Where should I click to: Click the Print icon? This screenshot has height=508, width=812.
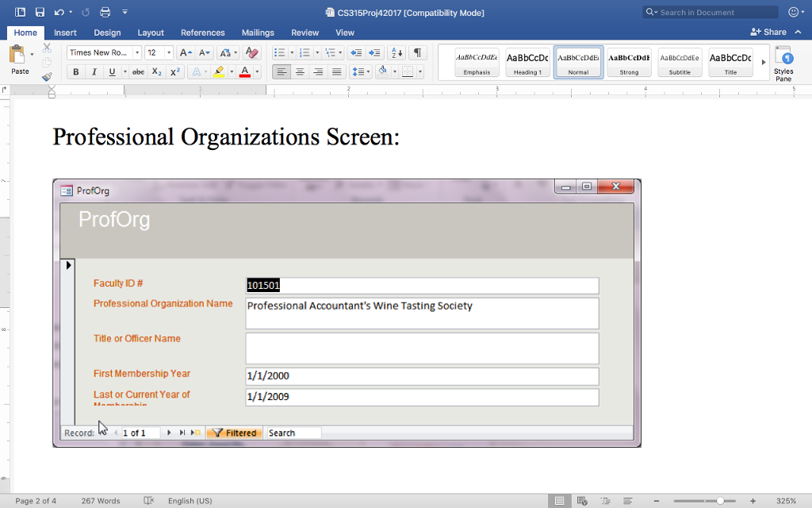pos(105,12)
